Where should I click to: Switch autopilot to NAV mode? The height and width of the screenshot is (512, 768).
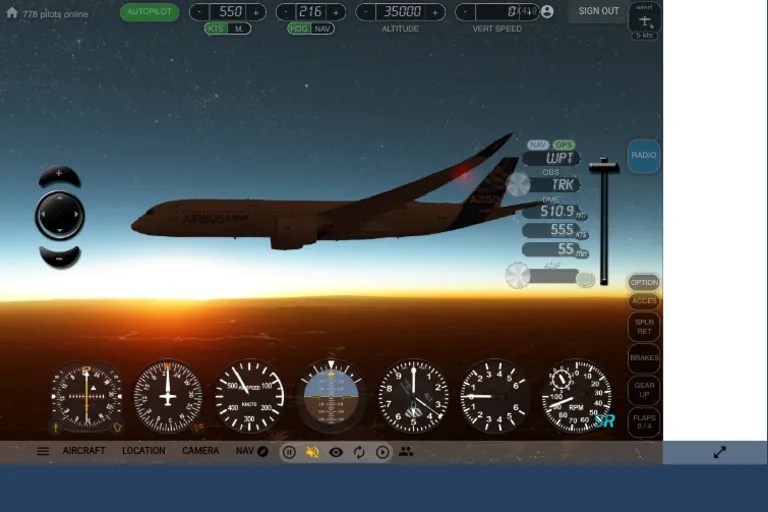click(x=322, y=28)
